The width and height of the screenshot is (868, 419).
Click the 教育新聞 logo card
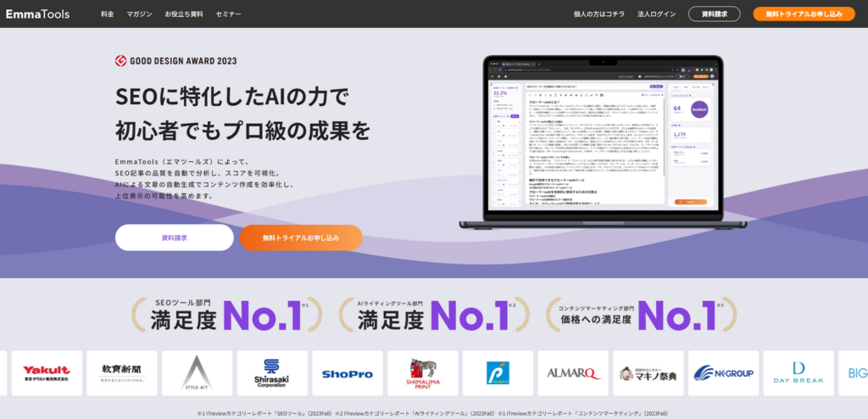coord(122,373)
